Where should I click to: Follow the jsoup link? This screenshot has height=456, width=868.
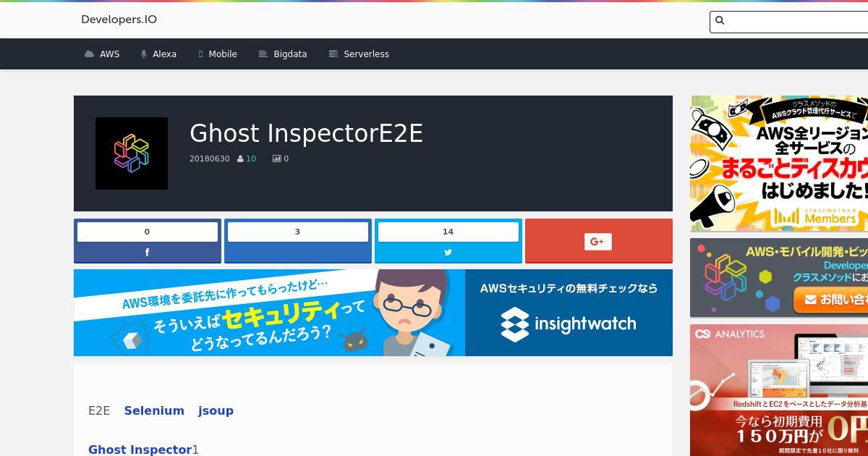tap(216, 410)
